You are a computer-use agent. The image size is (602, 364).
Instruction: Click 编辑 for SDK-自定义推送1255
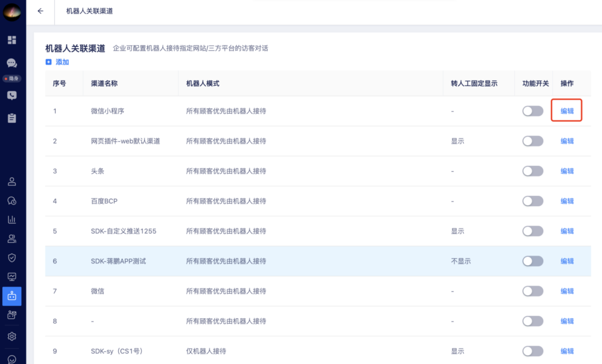coord(567,231)
